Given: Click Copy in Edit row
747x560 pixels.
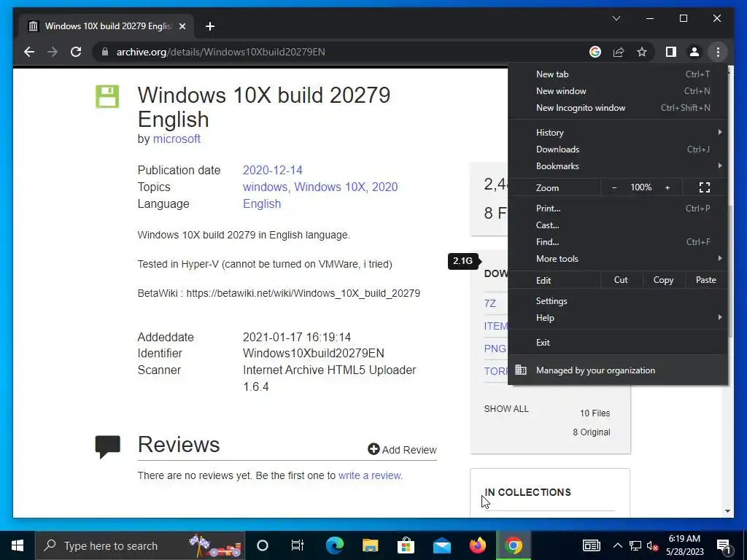Looking at the screenshot, I should [664, 280].
